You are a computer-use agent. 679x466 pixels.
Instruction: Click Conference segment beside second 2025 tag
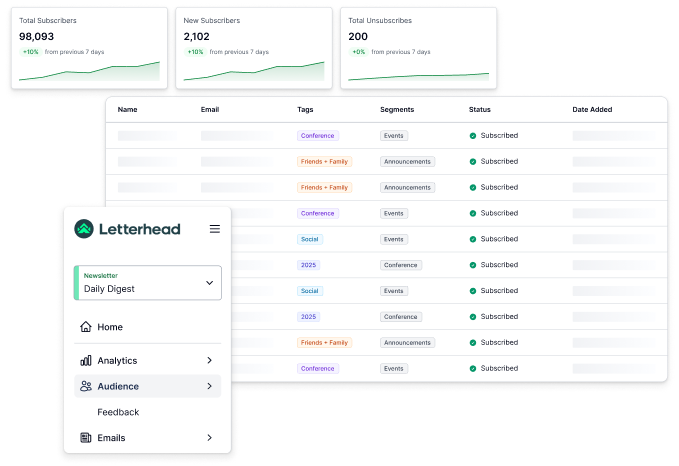401,317
